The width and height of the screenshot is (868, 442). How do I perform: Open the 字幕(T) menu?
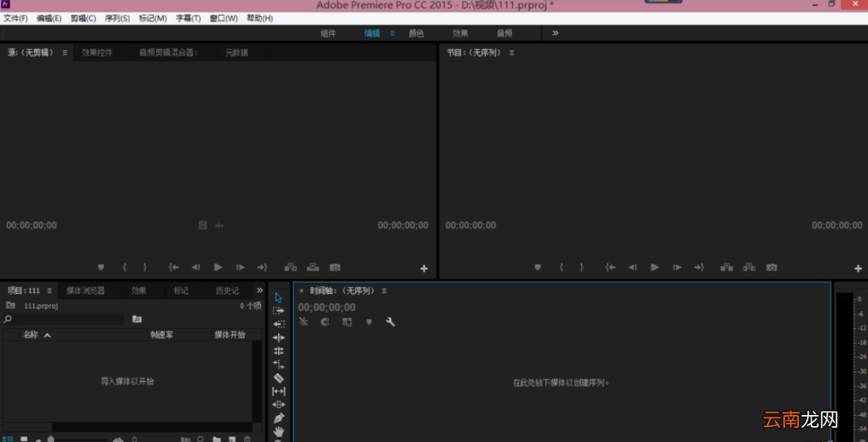[188, 18]
